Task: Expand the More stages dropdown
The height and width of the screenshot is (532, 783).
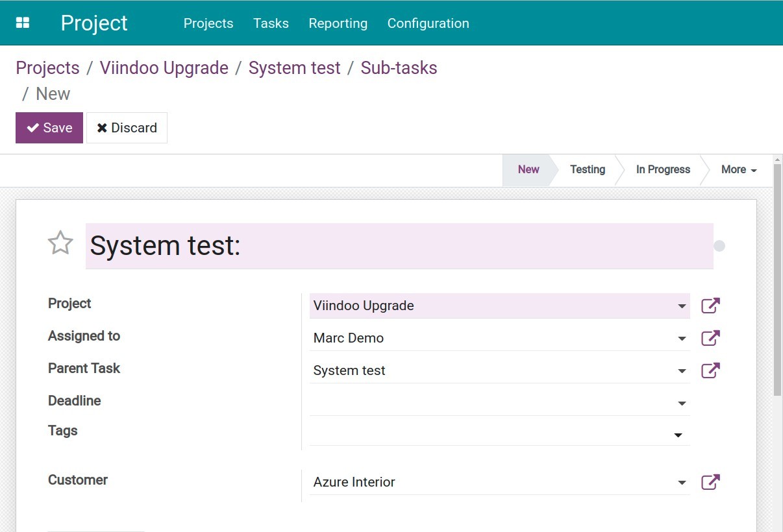Action: coord(738,169)
